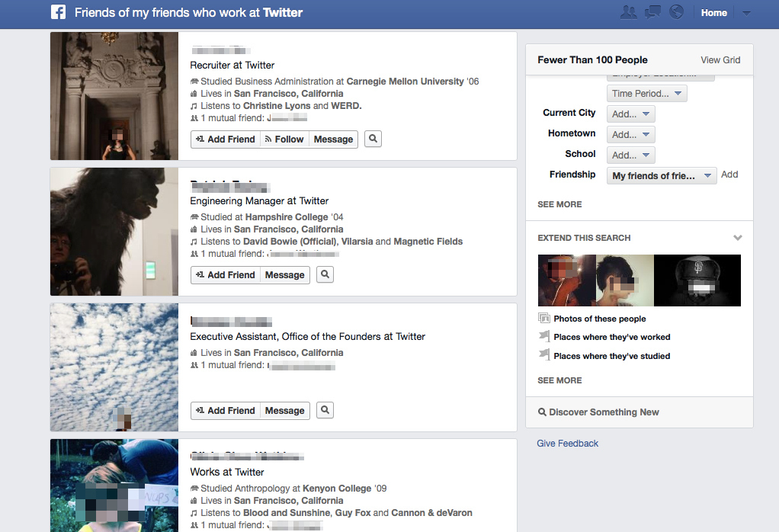Add the Executive Assistant as friend
This screenshot has width=779, height=532.
coord(226,411)
